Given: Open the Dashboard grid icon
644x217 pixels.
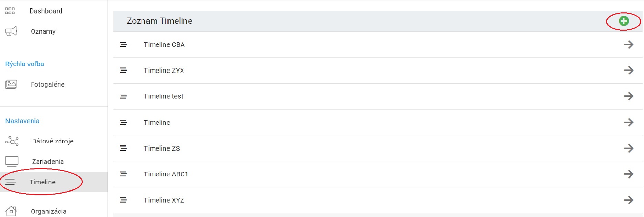Looking at the screenshot, I should 10,11.
